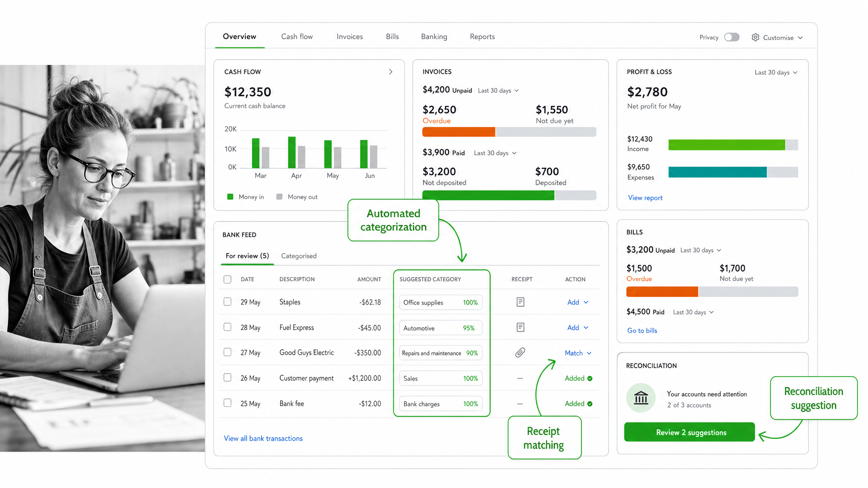868x488 pixels.
Task: Click the green check beside Customer payment Added
Action: [590, 378]
